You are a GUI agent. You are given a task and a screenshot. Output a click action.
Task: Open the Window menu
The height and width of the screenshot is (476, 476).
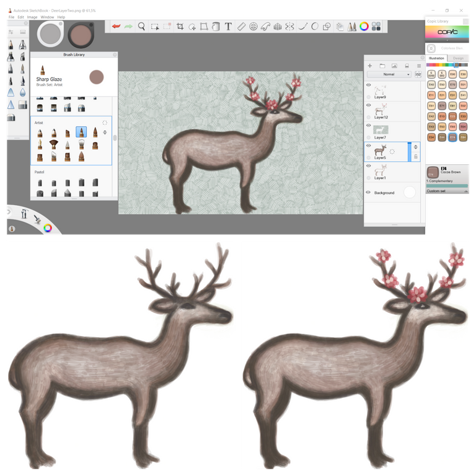[47, 17]
